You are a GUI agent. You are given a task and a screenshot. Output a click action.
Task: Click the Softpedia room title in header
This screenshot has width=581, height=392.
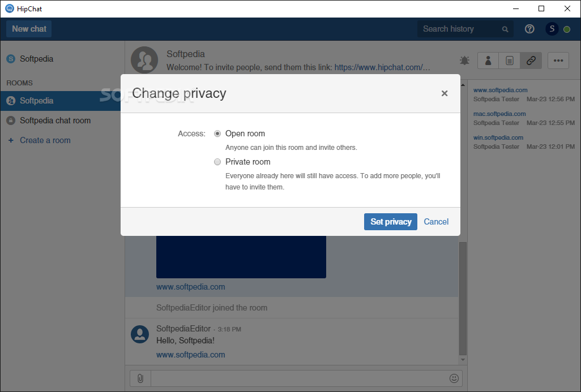click(186, 54)
